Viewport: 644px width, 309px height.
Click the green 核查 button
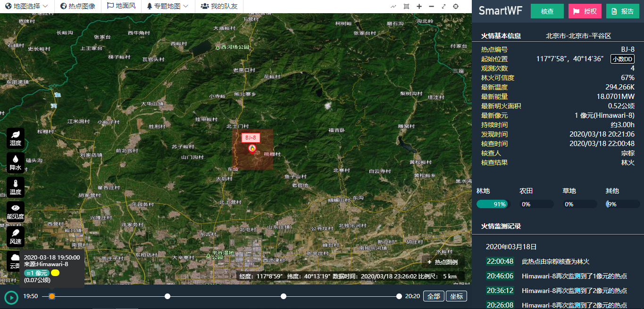[x=547, y=11]
